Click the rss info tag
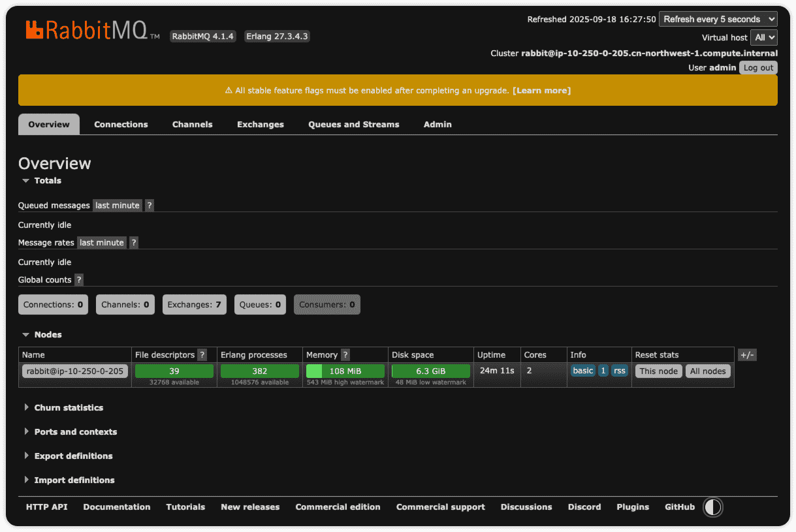The image size is (796, 532). (x=620, y=371)
